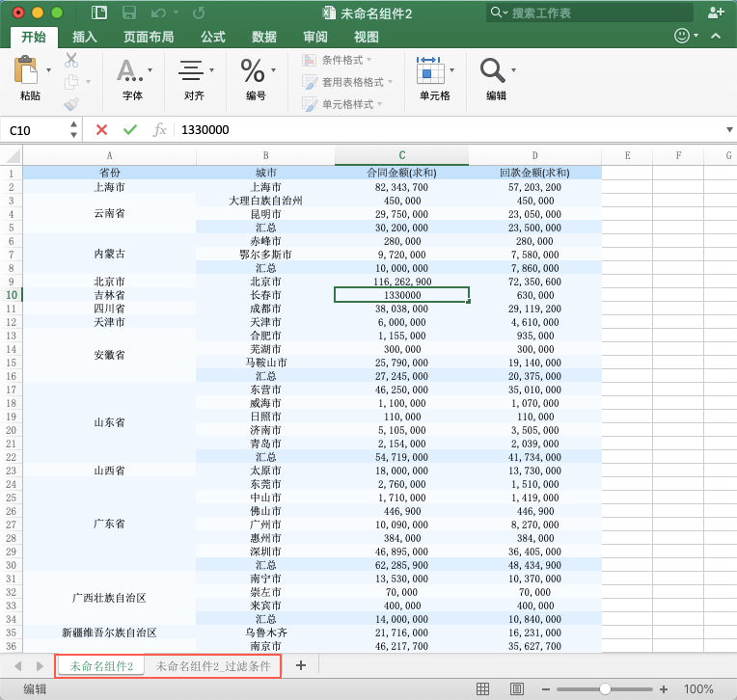The image size is (737, 700).
Task: Click the share people icon
Action: (x=716, y=13)
